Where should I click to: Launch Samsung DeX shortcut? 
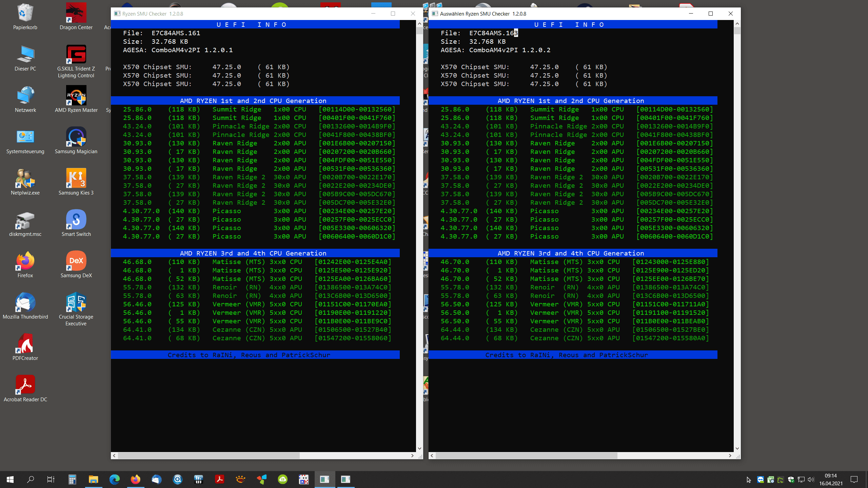[76, 265]
